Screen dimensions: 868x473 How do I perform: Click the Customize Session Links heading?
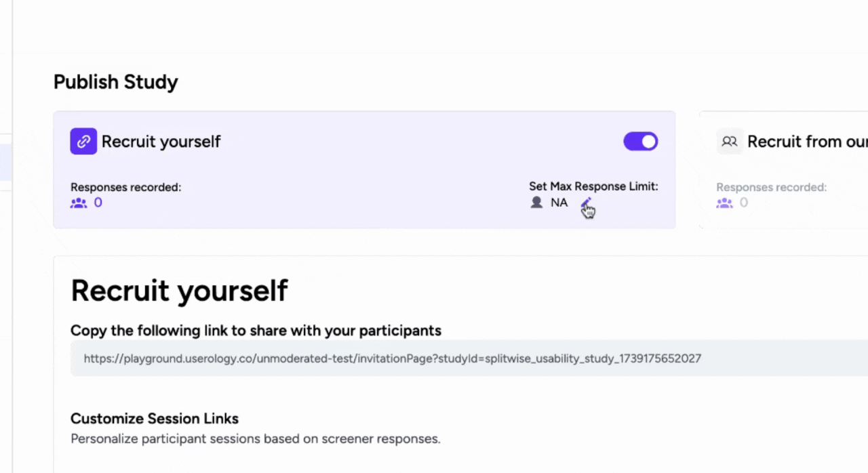154,419
